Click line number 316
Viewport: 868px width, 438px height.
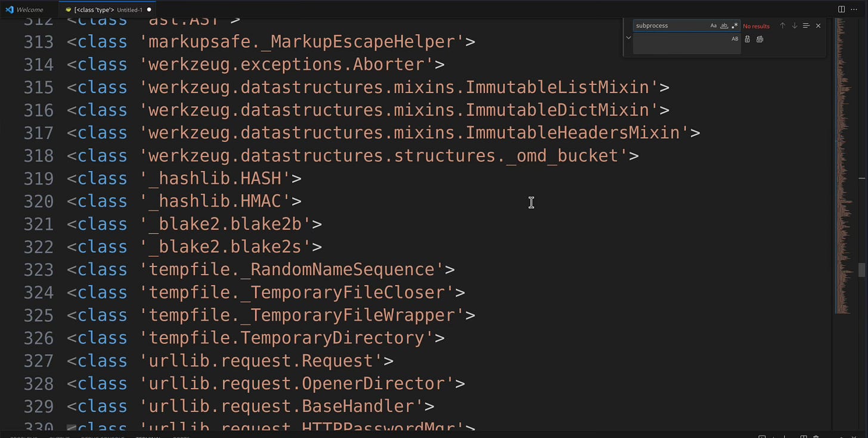(39, 110)
